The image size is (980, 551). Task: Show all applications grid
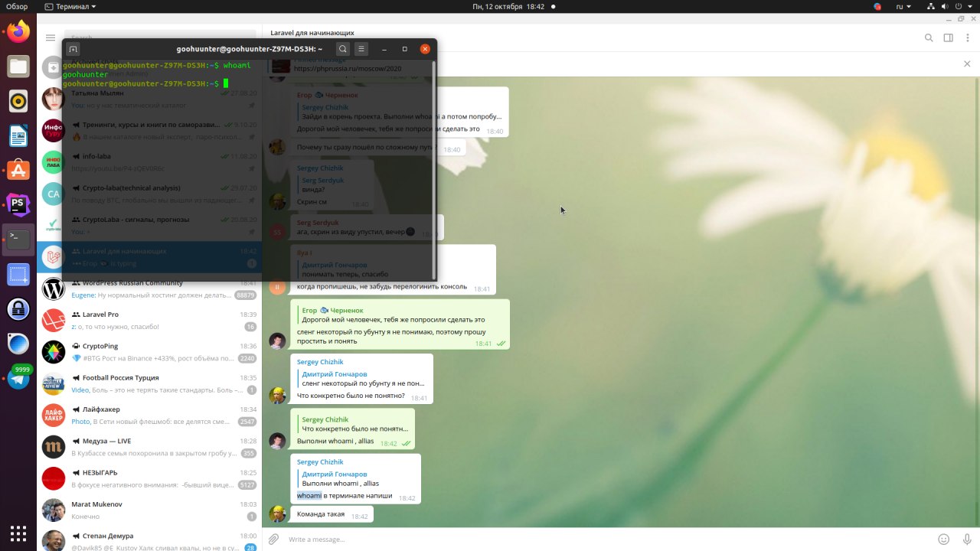point(18,533)
